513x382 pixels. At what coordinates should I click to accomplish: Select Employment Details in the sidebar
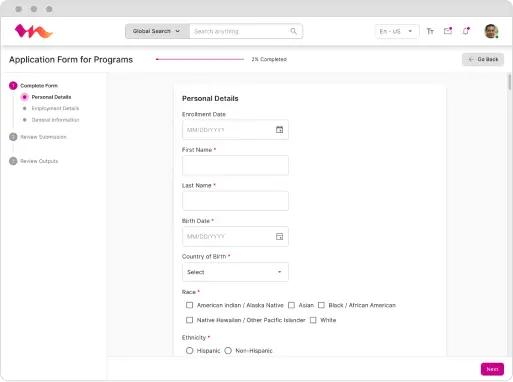[x=55, y=108]
